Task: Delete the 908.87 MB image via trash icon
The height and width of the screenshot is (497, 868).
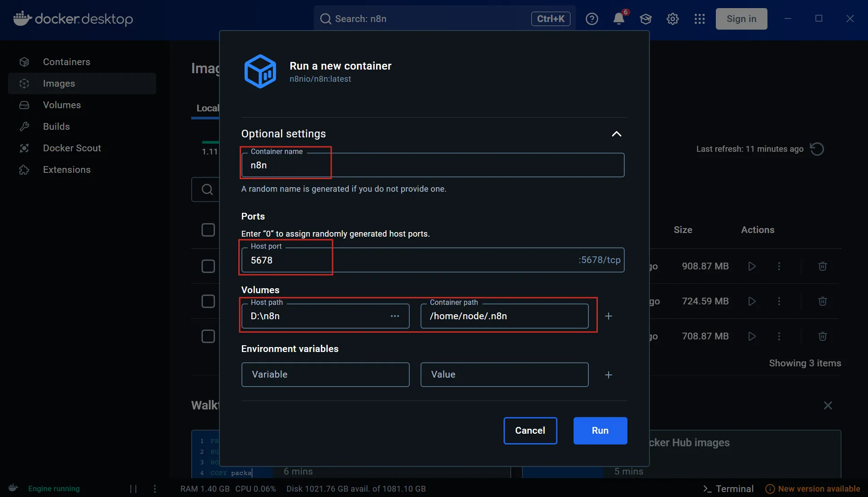Action: (823, 266)
